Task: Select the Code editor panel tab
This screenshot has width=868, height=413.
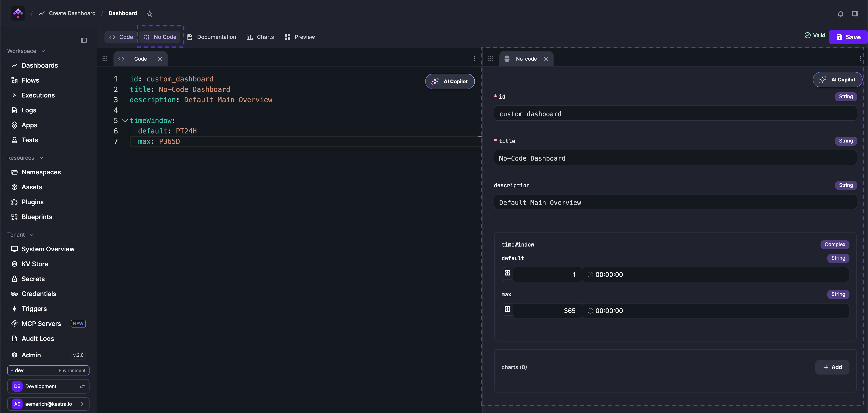Action: pos(141,59)
